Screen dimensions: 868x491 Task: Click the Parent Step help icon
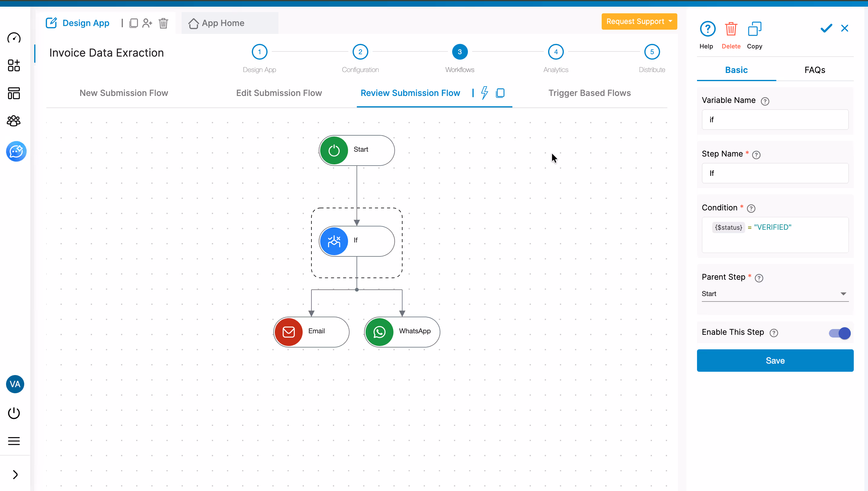pyautogui.click(x=759, y=278)
